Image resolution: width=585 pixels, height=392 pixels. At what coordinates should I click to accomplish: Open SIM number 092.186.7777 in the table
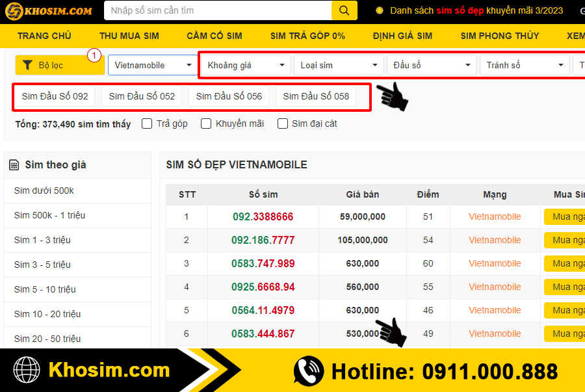[262, 240]
